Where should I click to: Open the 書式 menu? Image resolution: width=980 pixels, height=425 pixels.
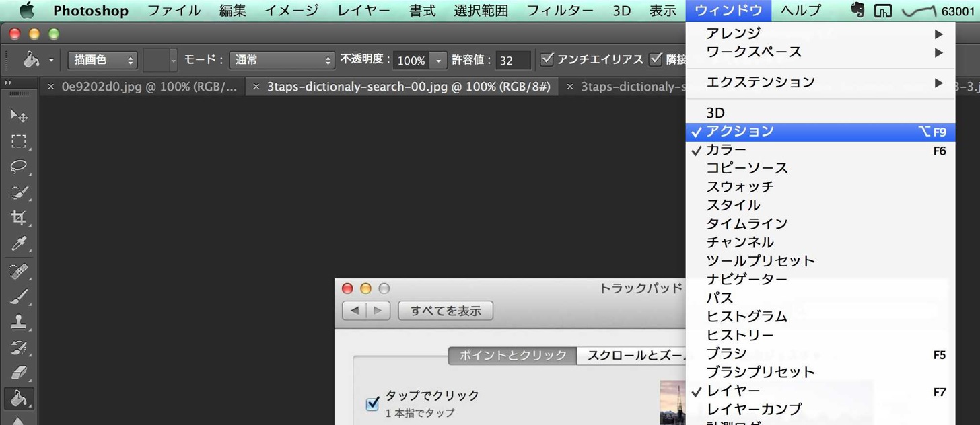422,11
